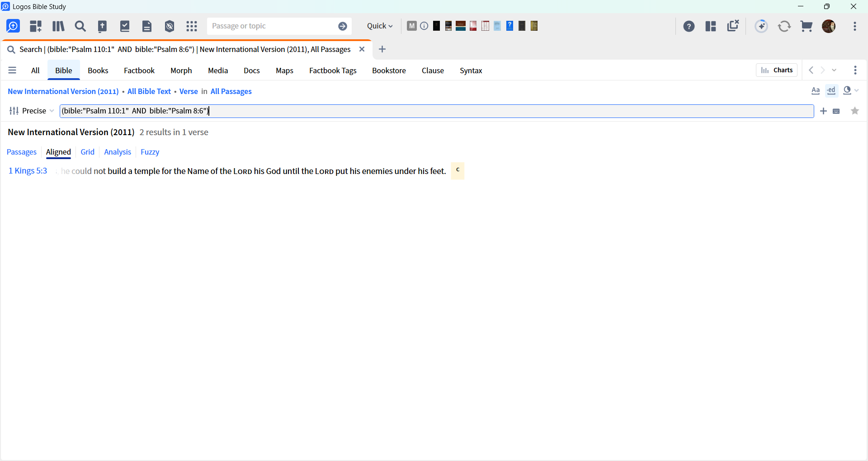Toggle Match case Aa option

(816, 91)
